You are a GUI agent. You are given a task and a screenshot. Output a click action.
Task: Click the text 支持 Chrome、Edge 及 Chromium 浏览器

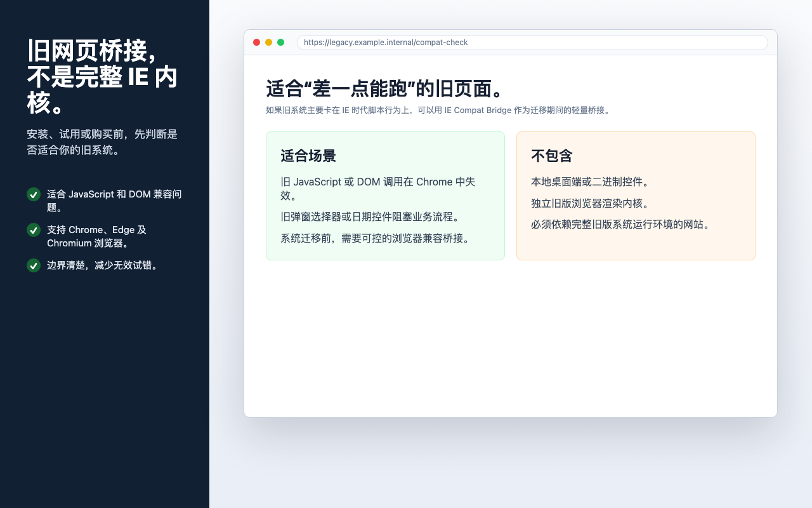[97, 236]
